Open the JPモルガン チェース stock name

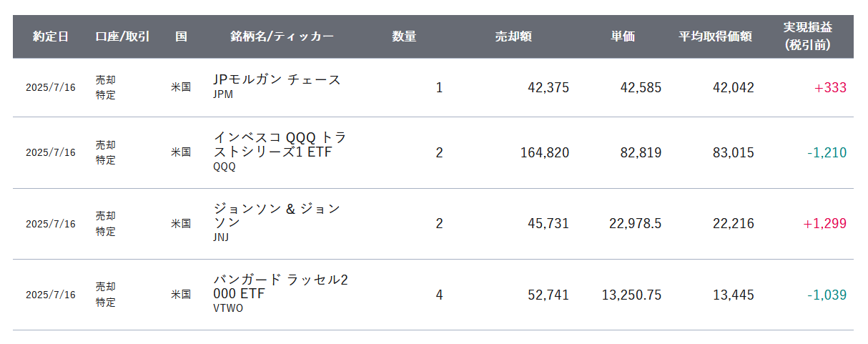pyautogui.click(x=277, y=79)
